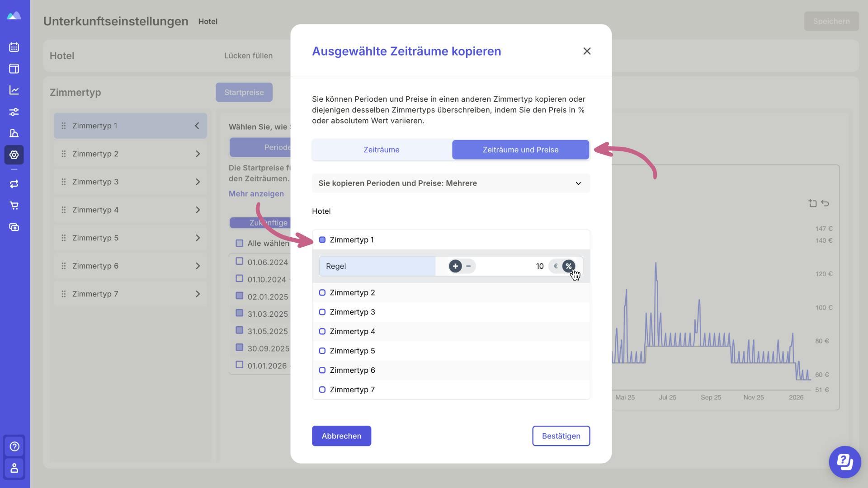Click the 30.09.2025 period checkbox
This screenshot has width=868, height=488.
click(x=240, y=347)
